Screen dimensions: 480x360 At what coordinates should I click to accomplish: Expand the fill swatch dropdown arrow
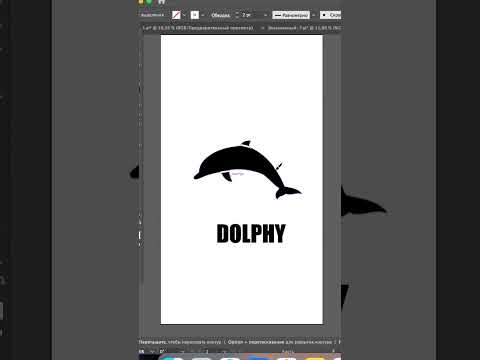(184, 15)
